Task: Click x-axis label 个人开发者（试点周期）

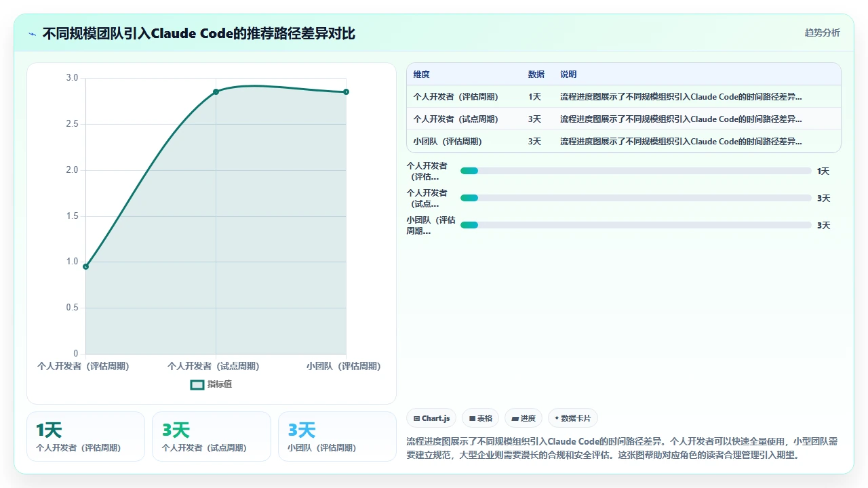Action: [x=214, y=366]
